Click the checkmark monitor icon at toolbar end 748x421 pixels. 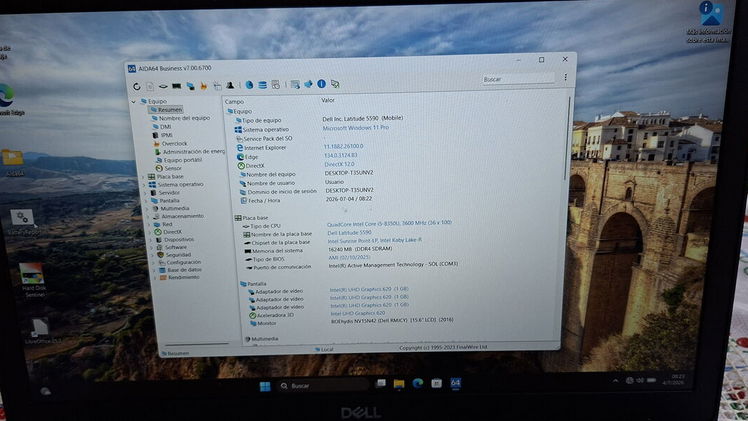[335, 84]
